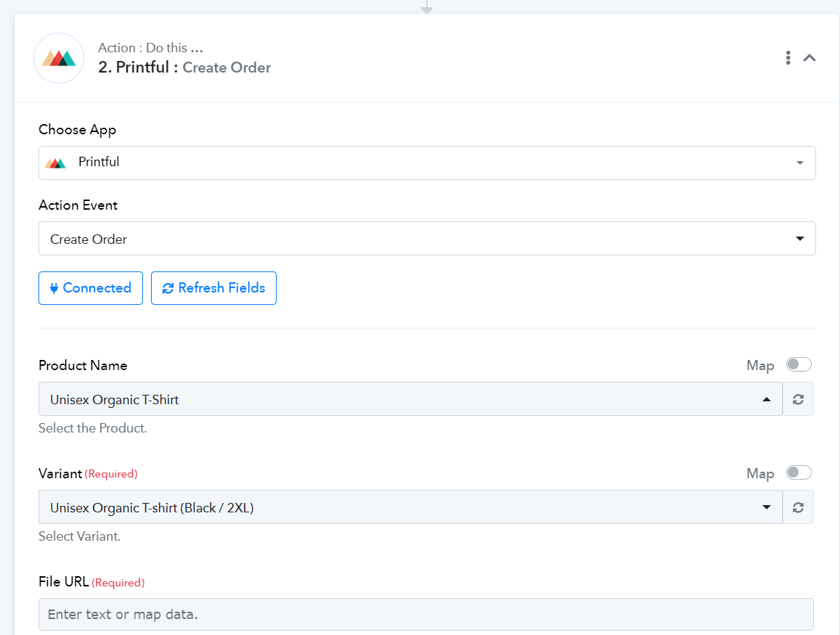Click the plug icon on Connected button
840x635 pixels.
pyautogui.click(x=54, y=288)
